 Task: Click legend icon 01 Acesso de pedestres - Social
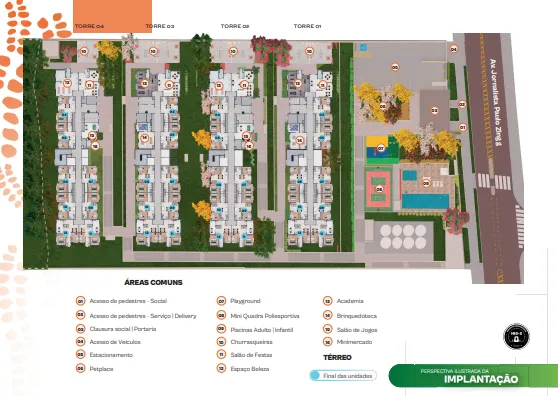coord(81,301)
